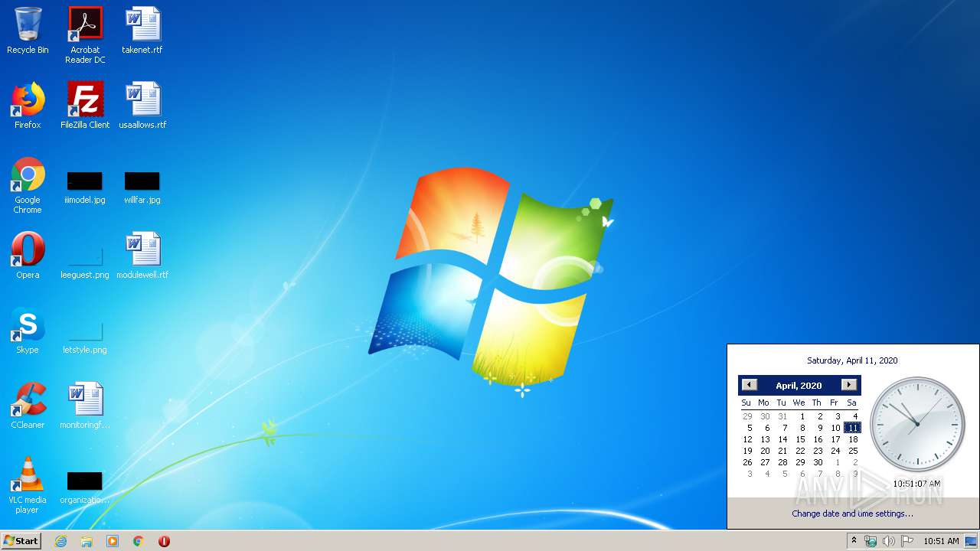Select grayed March 29 in calendar
The image size is (980, 551).
tap(747, 416)
